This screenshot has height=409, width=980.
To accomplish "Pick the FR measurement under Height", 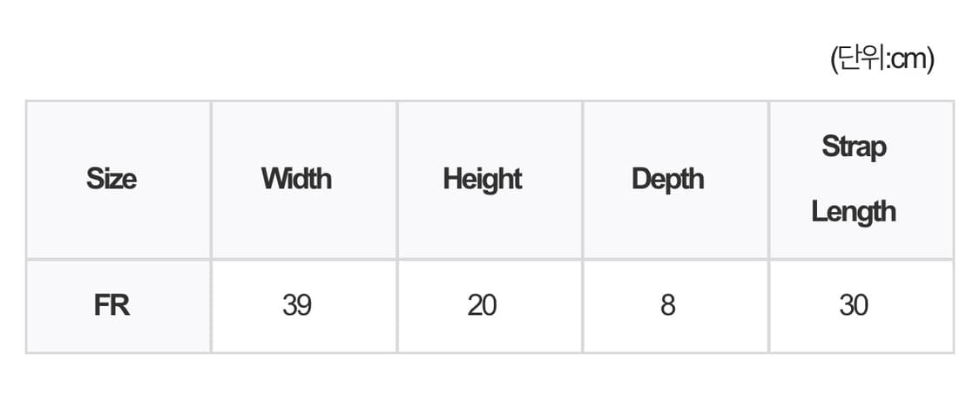I will (x=482, y=306).
